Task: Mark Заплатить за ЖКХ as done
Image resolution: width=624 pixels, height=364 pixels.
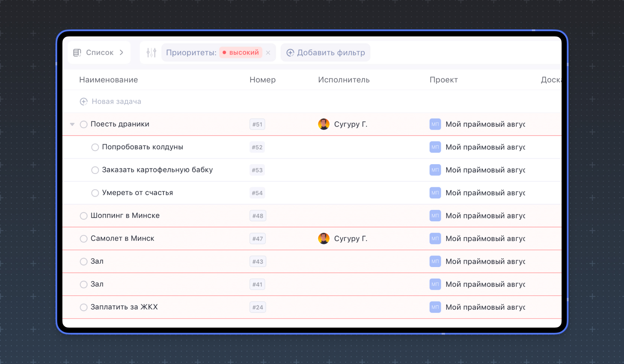Action: pyautogui.click(x=84, y=307)
